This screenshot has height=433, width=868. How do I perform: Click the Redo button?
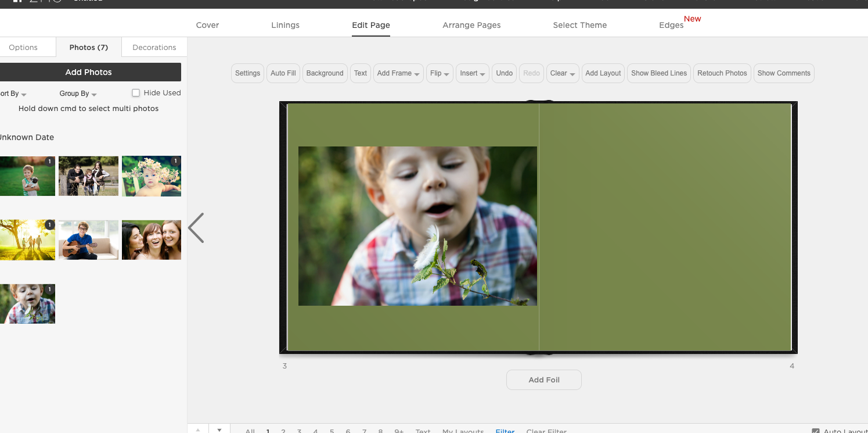click(x=531, y=73)
